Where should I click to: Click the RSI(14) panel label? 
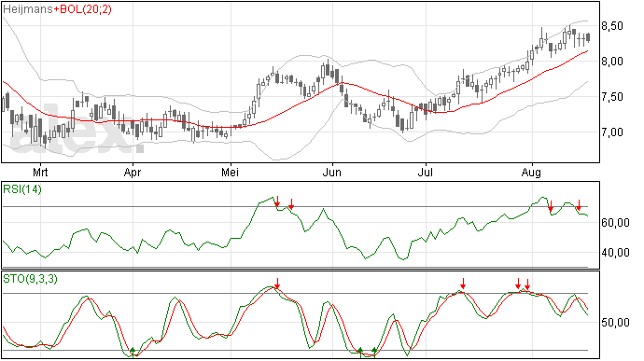tap(22, 189)
